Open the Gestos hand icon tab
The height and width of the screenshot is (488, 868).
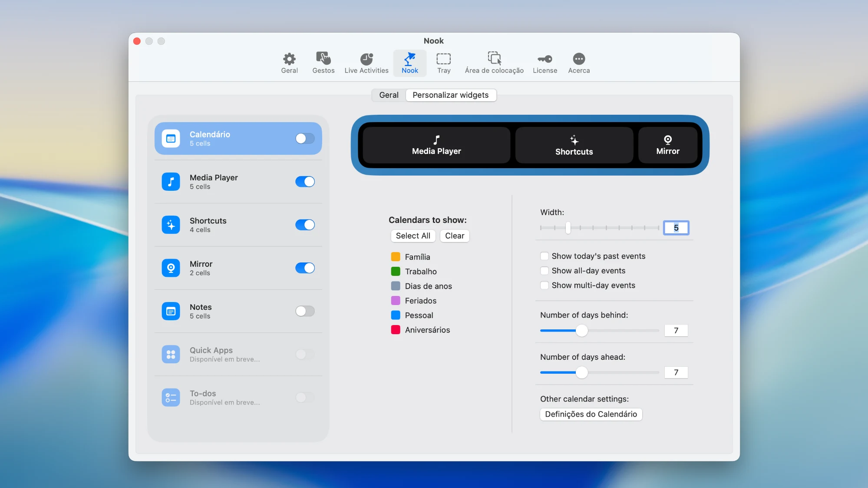323,59
